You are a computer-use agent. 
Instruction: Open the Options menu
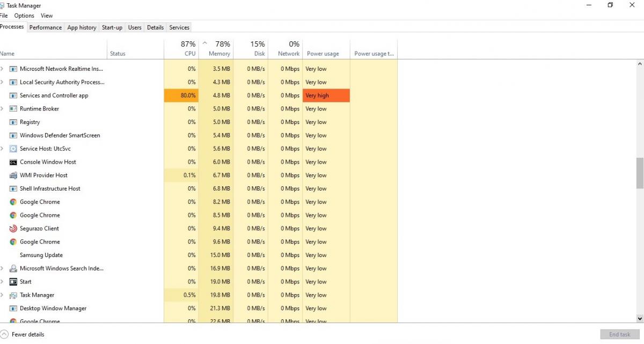24,16
